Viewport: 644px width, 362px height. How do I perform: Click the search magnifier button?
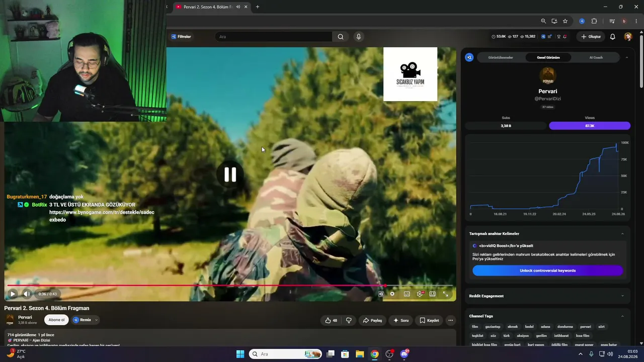coord(341,37)
